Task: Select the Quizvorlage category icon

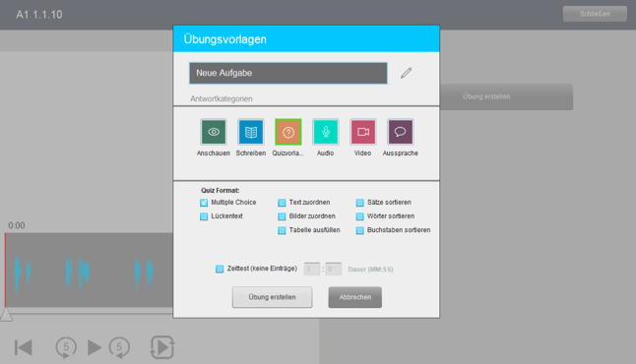Action: click(288, 132)
